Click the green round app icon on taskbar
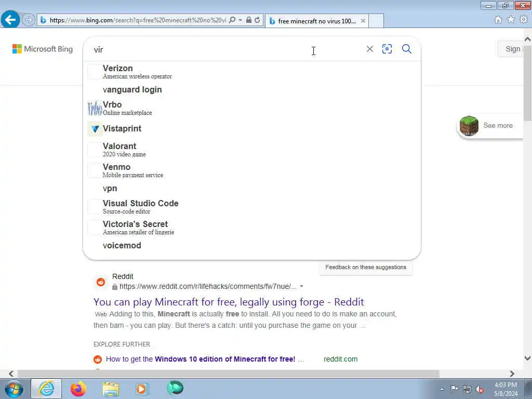Image resolution: width=532 pixels, height=399 pixels. [175, 388]
